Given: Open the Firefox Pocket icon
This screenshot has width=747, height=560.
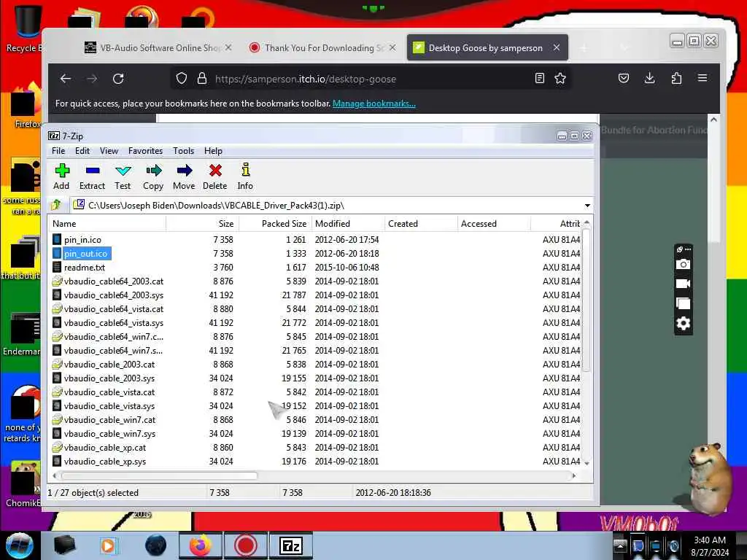Looking at the screenshot, I should click(x=624, y=79).
